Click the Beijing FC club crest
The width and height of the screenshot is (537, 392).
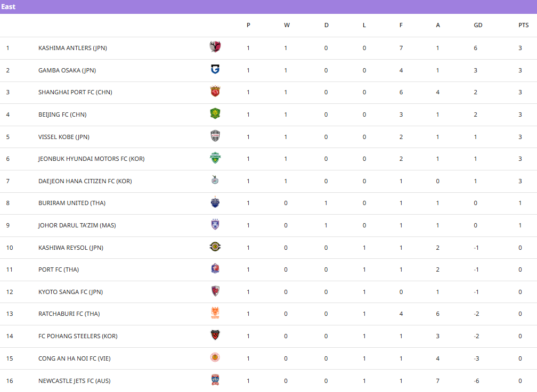[215, 113]
